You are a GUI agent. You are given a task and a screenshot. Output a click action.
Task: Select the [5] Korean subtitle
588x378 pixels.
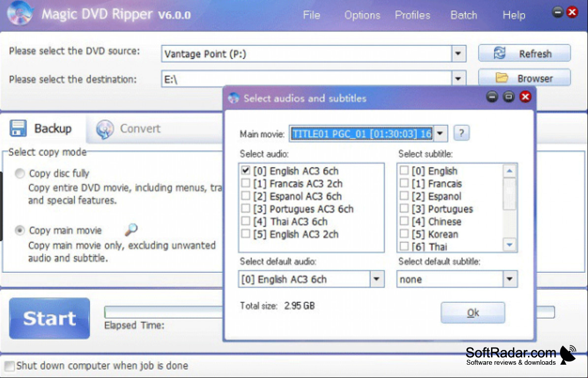point(404,234)
